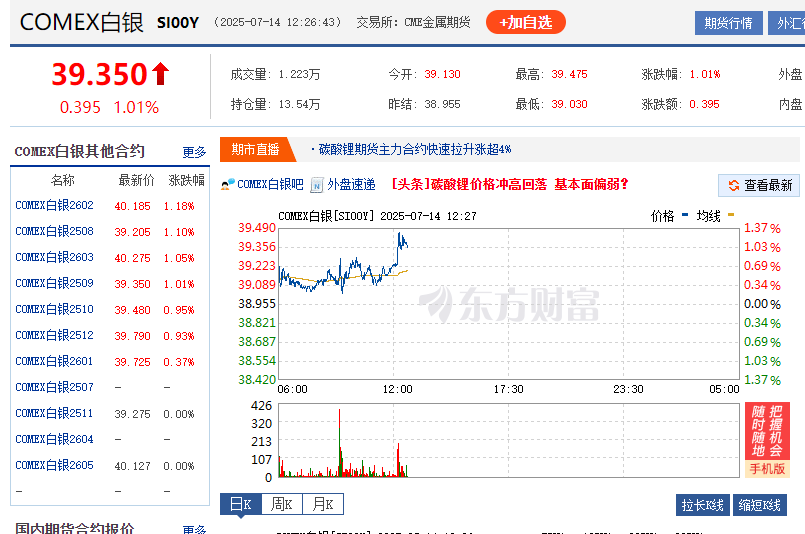The width and height of the screenshot is (805, 534).
Task: Click the 涨跌幅 column header in contracts table
Action: coord(186,180)
